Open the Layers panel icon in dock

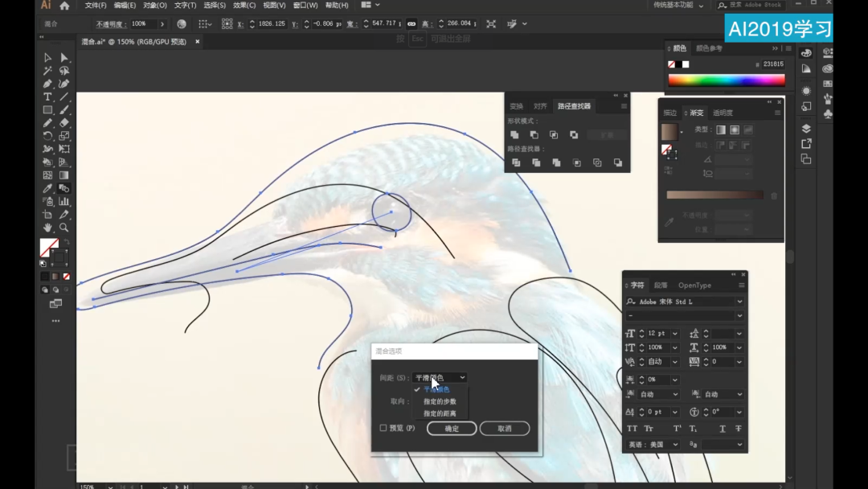point(807,129)
